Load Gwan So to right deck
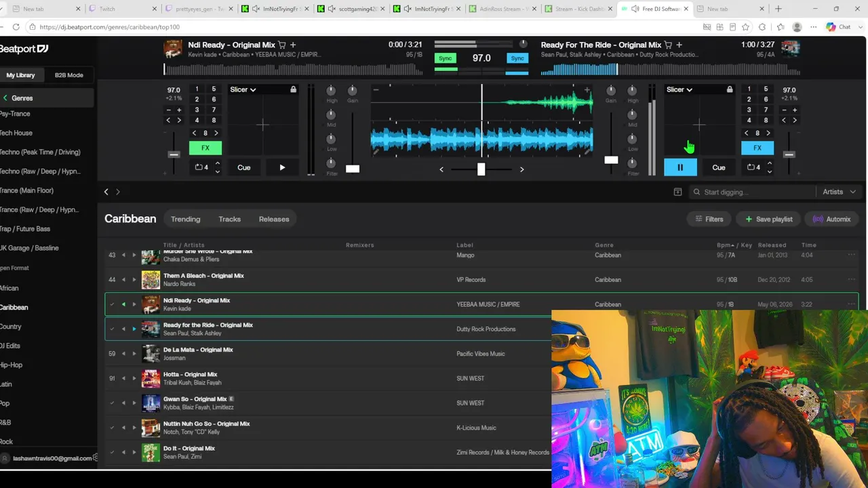 [x=134, y=403]
